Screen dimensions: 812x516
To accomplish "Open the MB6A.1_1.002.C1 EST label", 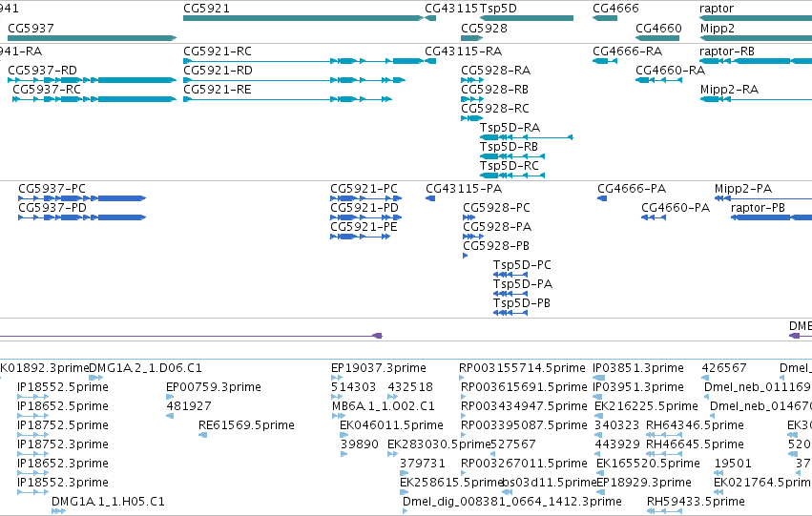I will click(x=384, y=407).
